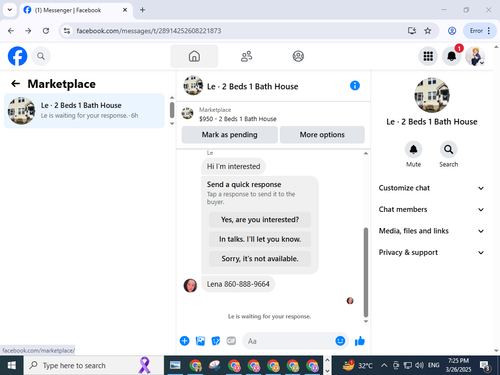Open the Windows notification center icon

(484, 366)
